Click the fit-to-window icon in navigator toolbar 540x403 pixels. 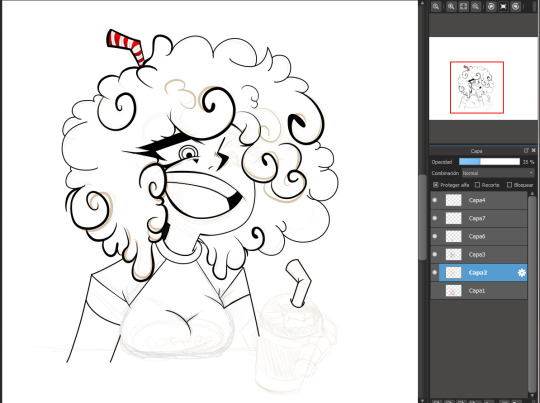pyautogui.click(x=463, y=6)
